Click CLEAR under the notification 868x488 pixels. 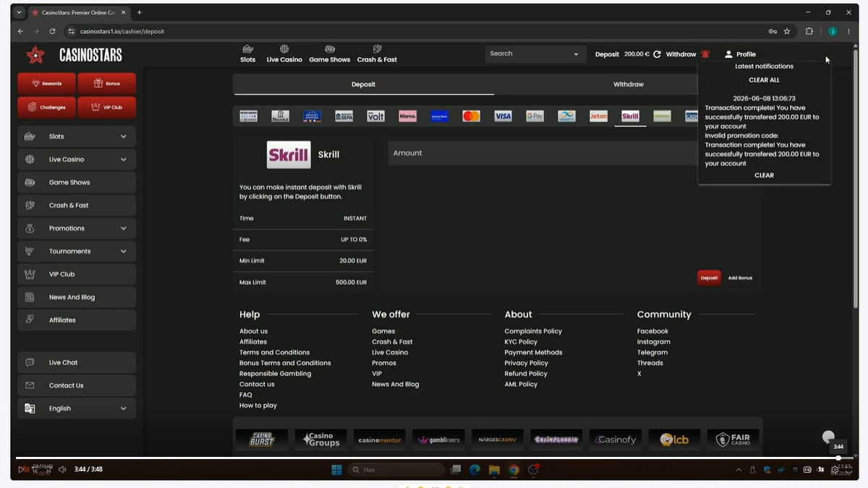coord(764,176)
